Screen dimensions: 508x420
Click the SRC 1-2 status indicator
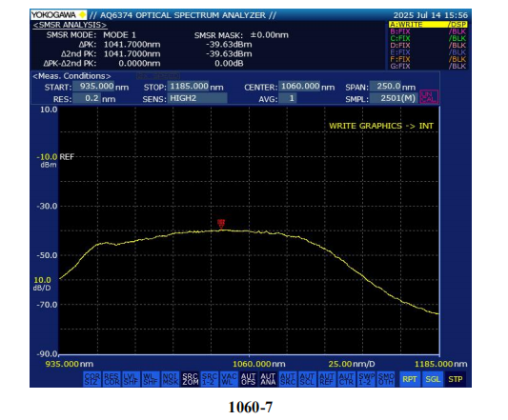[210, 379]
